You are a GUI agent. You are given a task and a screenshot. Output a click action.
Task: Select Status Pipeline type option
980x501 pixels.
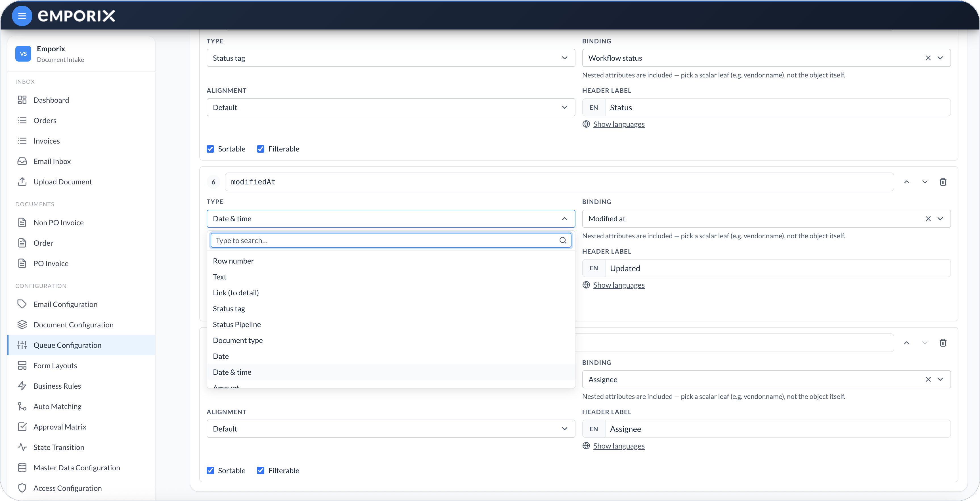point(391,324)
